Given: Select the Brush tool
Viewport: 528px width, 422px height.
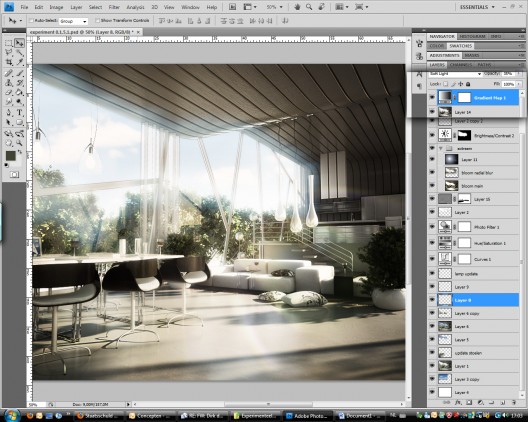Looking at the screenshot, I should click(20, 73).
